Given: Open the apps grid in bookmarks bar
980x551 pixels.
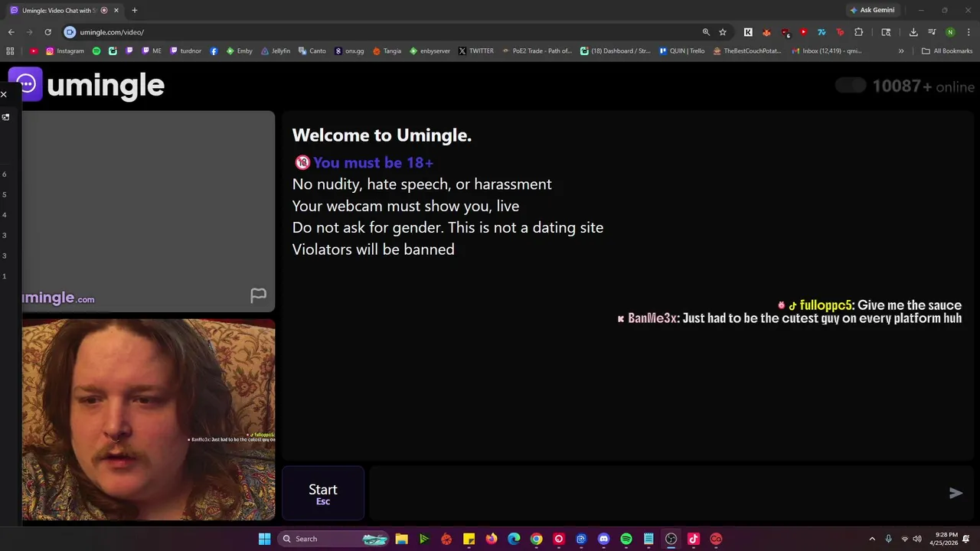Looking at the screenshot, I should [10, 51].
